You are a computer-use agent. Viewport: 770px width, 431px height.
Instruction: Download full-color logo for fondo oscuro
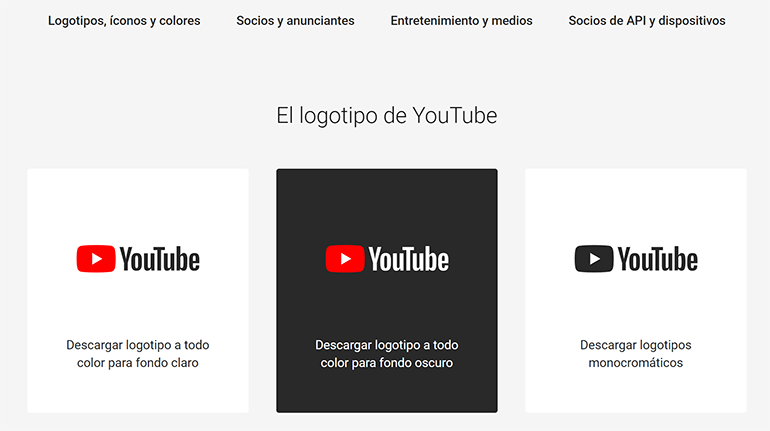(387, 354)
